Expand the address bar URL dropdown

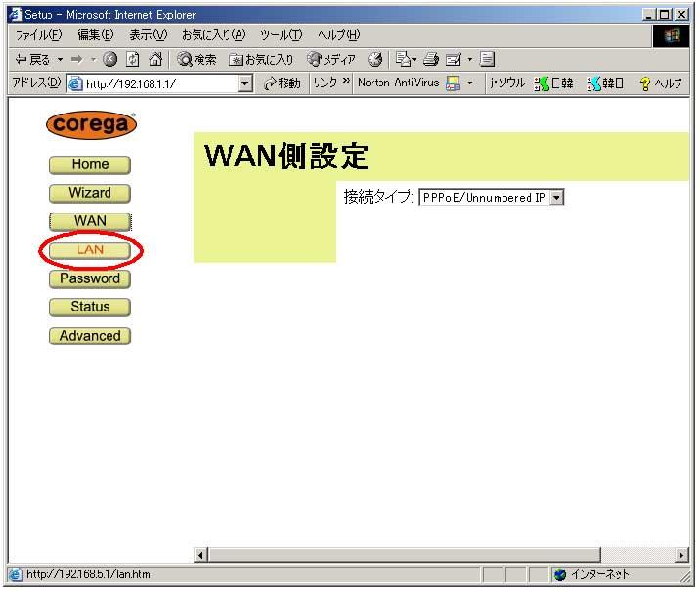245,84
